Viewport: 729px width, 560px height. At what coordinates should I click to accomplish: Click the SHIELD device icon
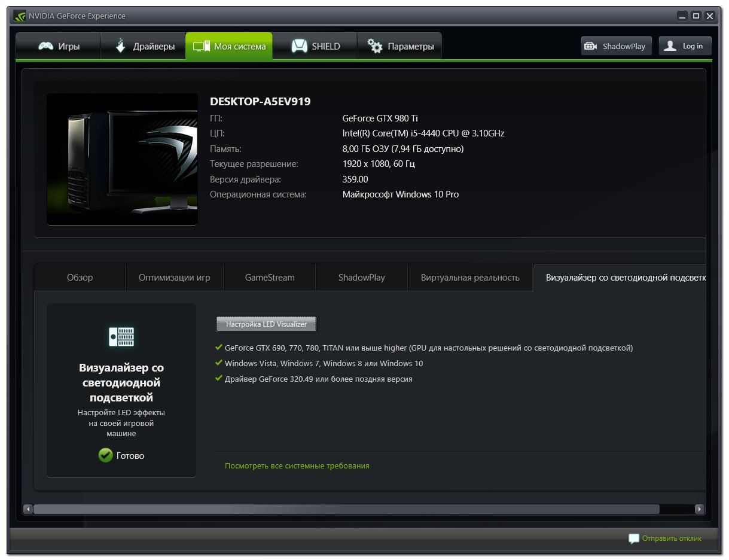299,46
